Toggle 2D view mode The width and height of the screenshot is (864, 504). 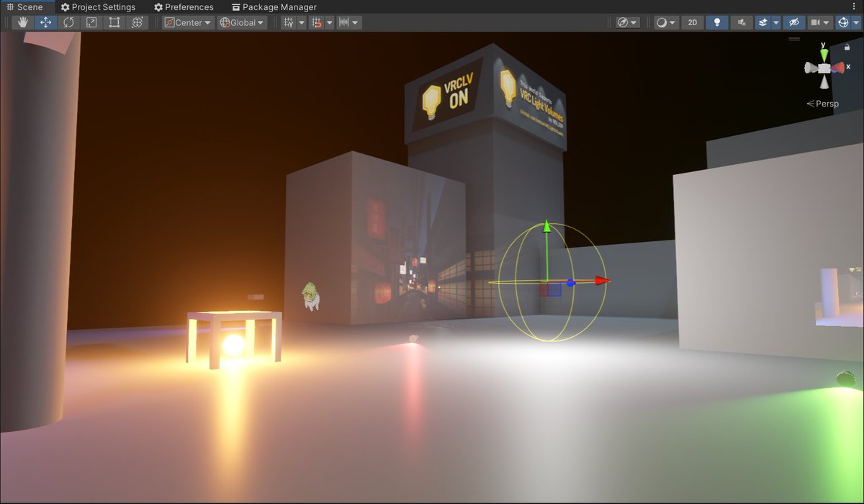click(693, 22)
